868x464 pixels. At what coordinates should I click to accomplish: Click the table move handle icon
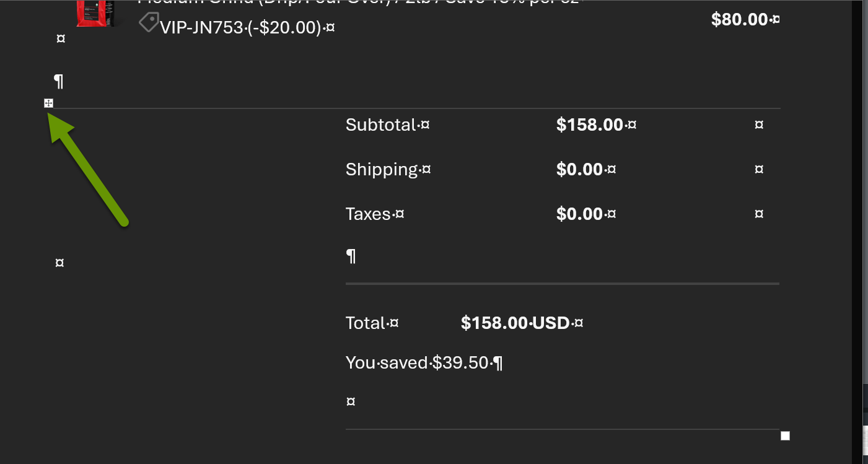49,103
